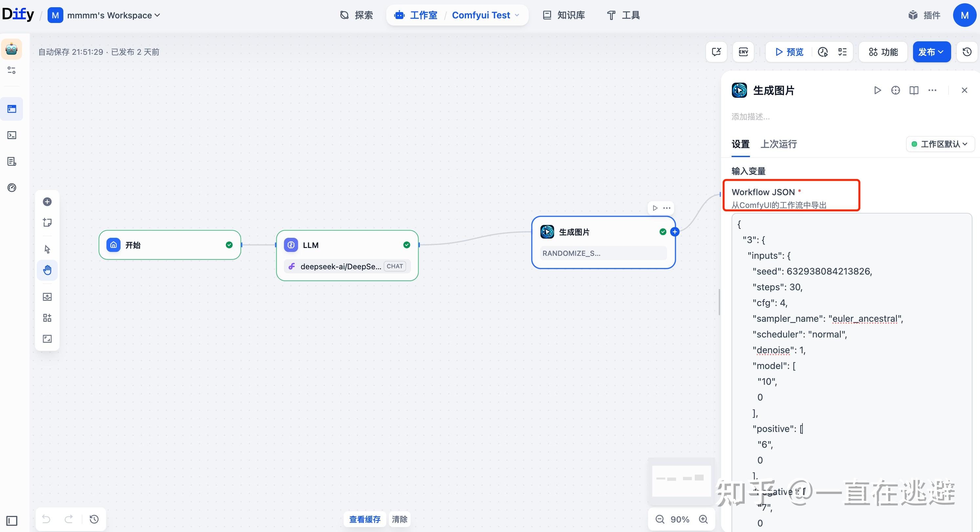This screenshot has height=532, width=980.
Task: Click the zoom out magnifier control
Action: coord(659,519)
